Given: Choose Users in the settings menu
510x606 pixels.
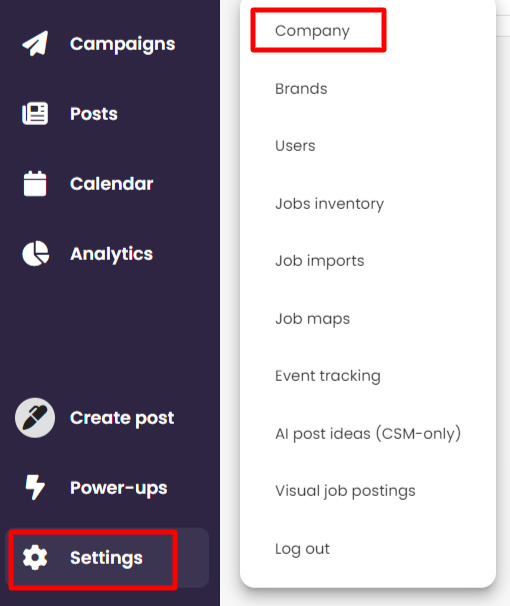Looking at the screenshot, I should [x=295, y=146].
